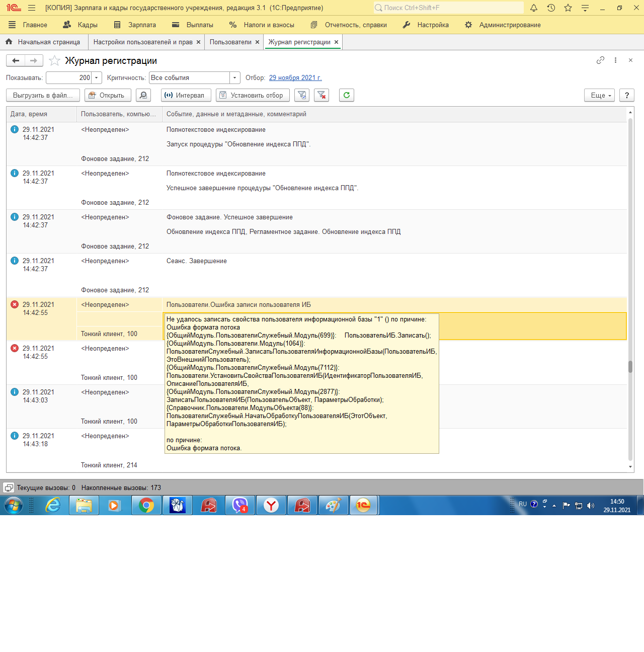Open Yandex browser from the taskbar
Image resolution: width=644 pixels, height=652 pixels.
click(271, 505)
